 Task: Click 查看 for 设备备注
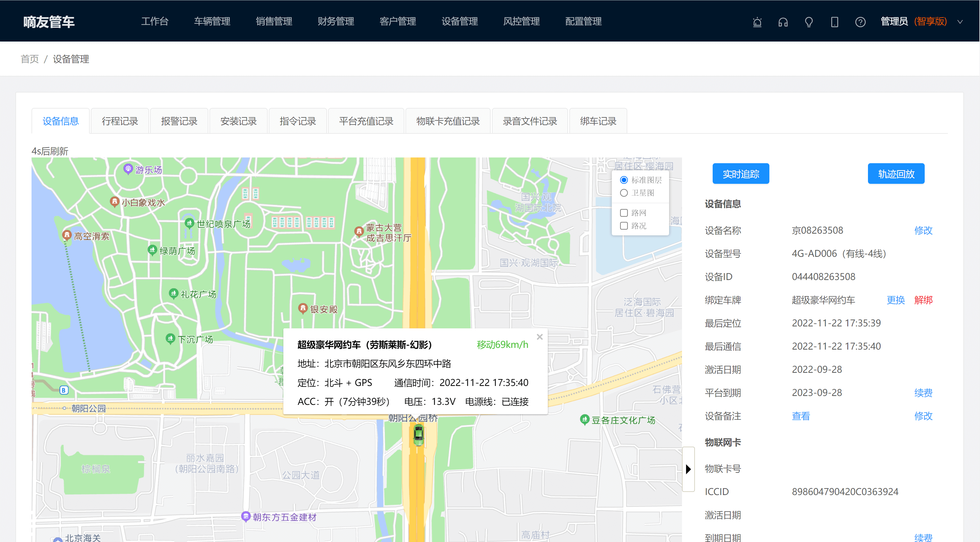(x=801, y=416)
